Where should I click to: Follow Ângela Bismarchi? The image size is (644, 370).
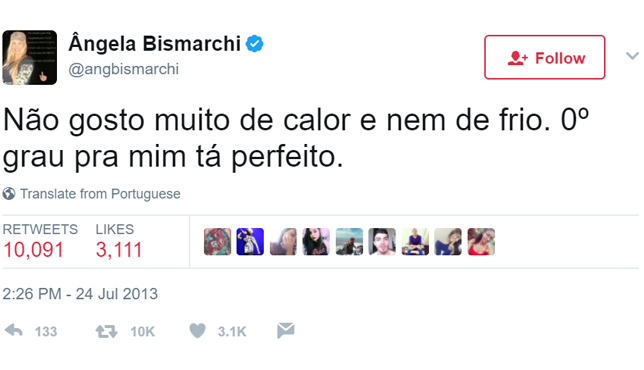(544, 57)
